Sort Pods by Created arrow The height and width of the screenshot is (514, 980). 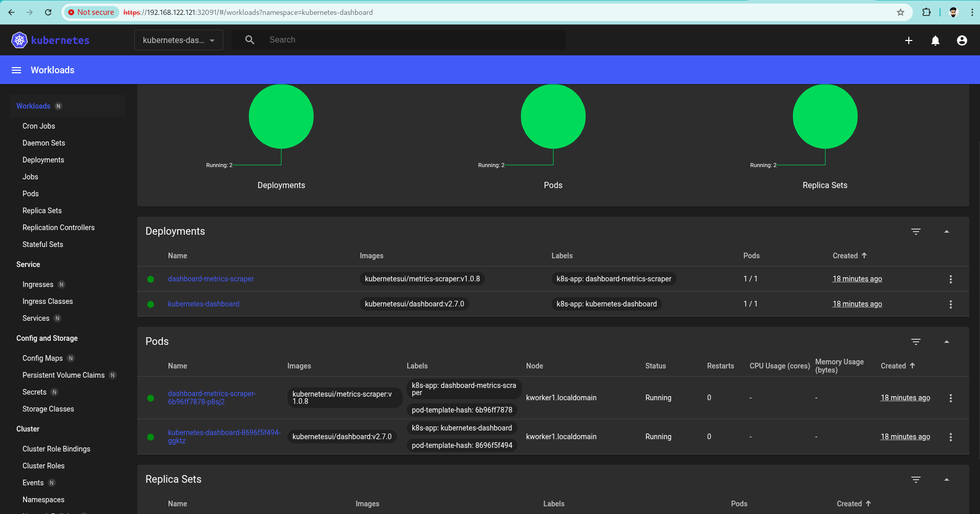point(912,365)
